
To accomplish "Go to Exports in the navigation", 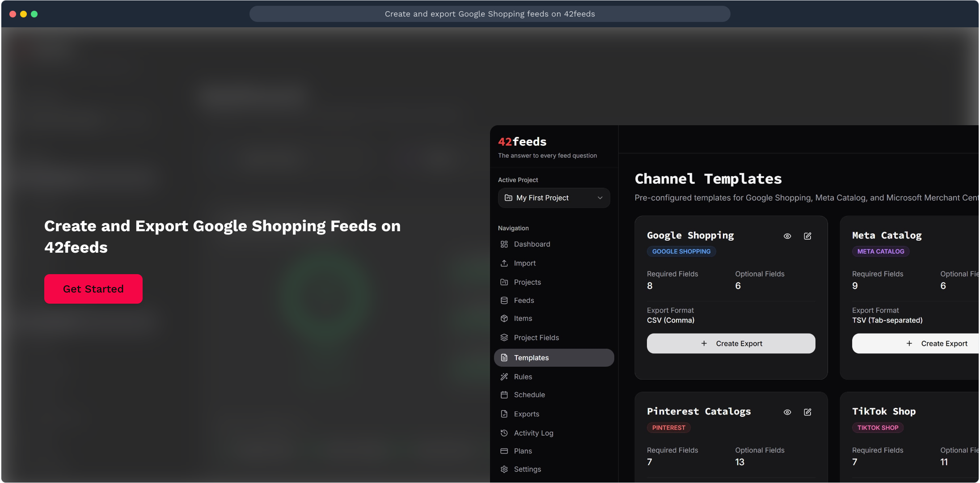I will (x=526, y=414).
